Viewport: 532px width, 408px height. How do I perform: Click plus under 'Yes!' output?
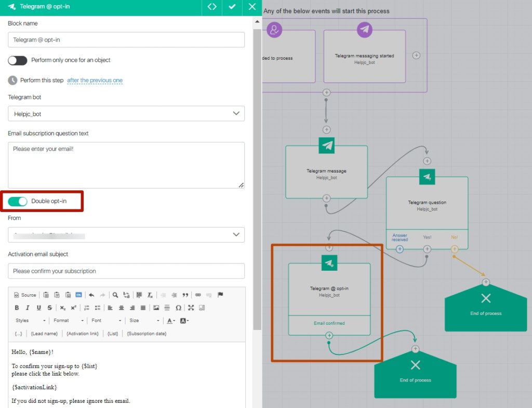point(427,249)
